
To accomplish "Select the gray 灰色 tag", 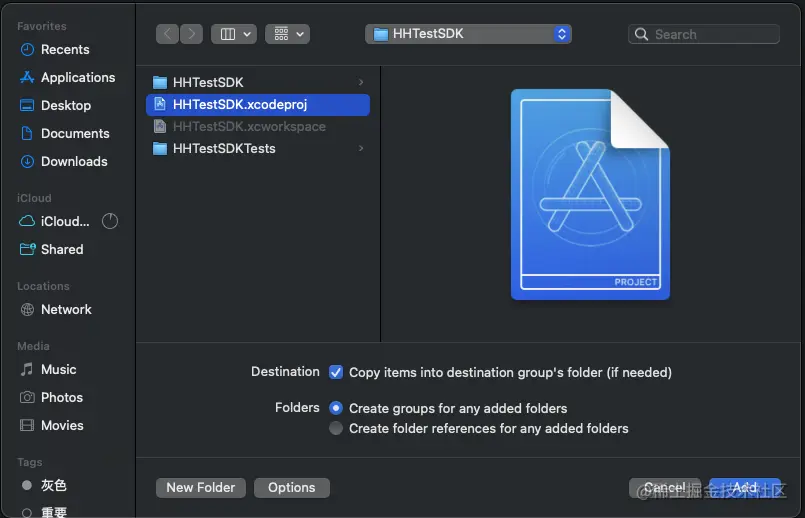I will 44,485.
